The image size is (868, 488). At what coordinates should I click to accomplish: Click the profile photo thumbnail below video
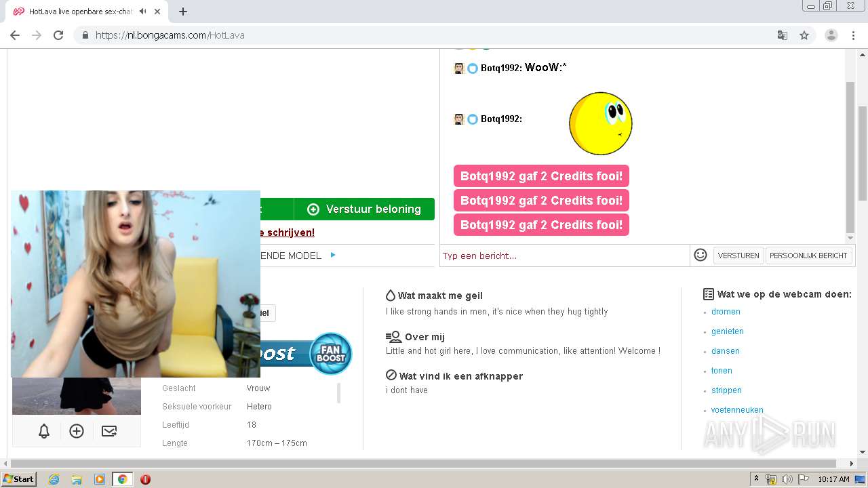tap(77, 396)
